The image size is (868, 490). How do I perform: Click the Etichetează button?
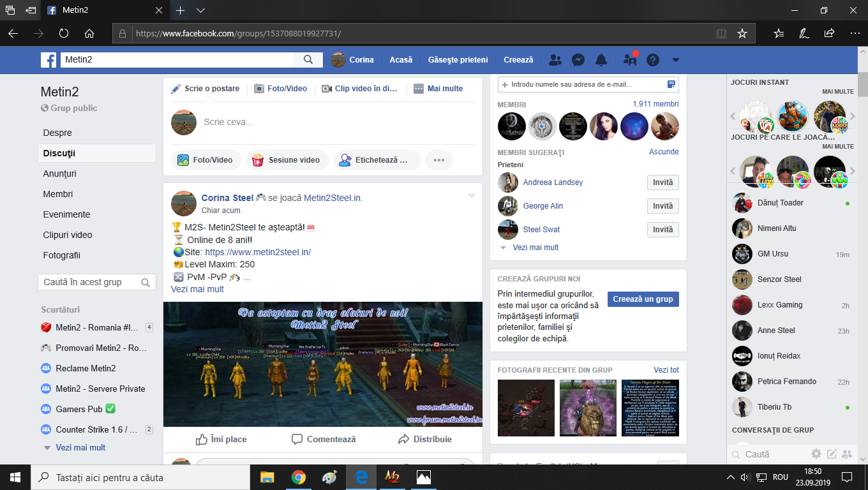(377, 160)
